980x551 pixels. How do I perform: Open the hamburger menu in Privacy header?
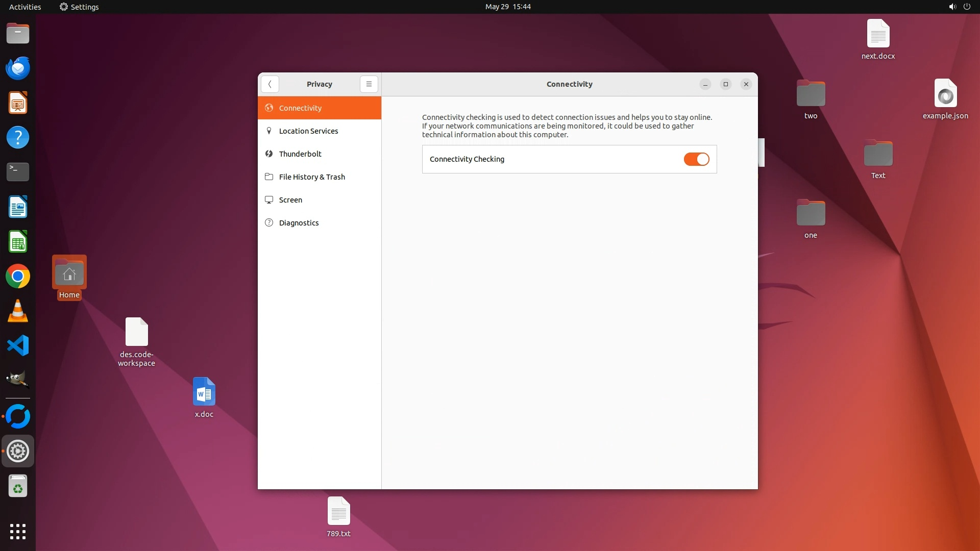pos(369,84)
